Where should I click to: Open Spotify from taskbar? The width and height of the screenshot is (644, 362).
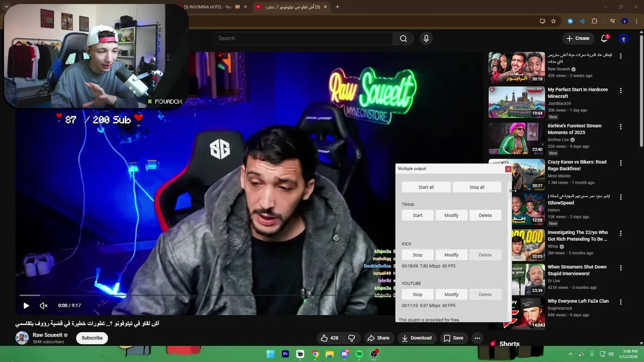359,354
